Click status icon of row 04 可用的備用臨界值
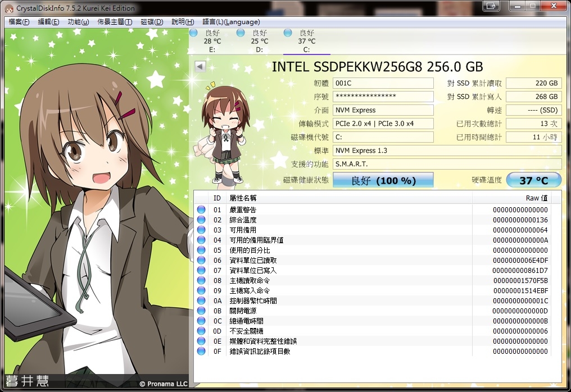This screenshot has width=571, height=392. 201,240
